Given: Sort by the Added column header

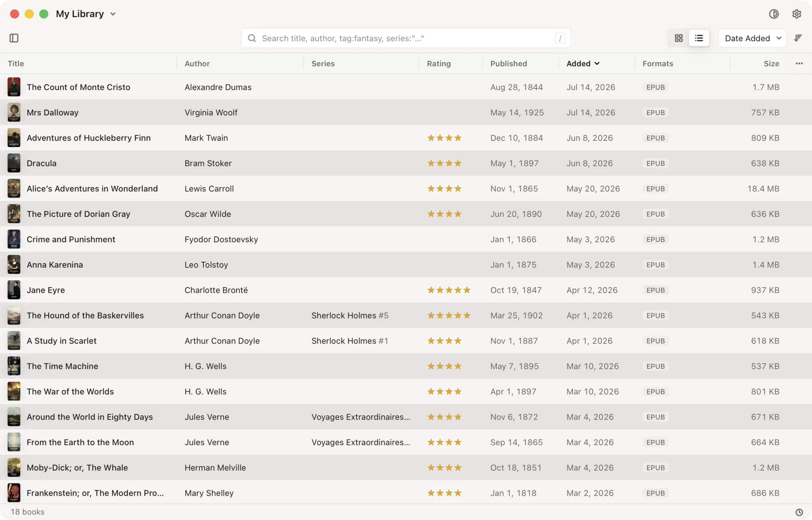Looking at the screenshot, I should point(583,63).
